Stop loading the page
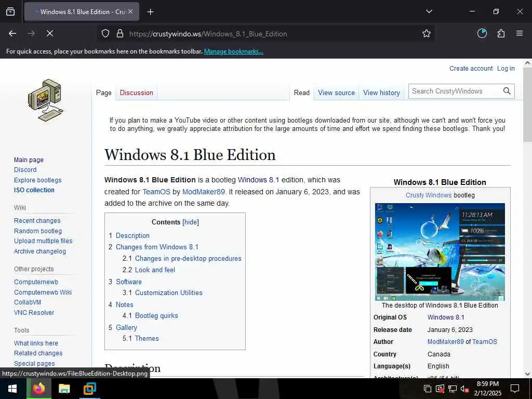This screenshot has width=532, height=399. (50, 33)
